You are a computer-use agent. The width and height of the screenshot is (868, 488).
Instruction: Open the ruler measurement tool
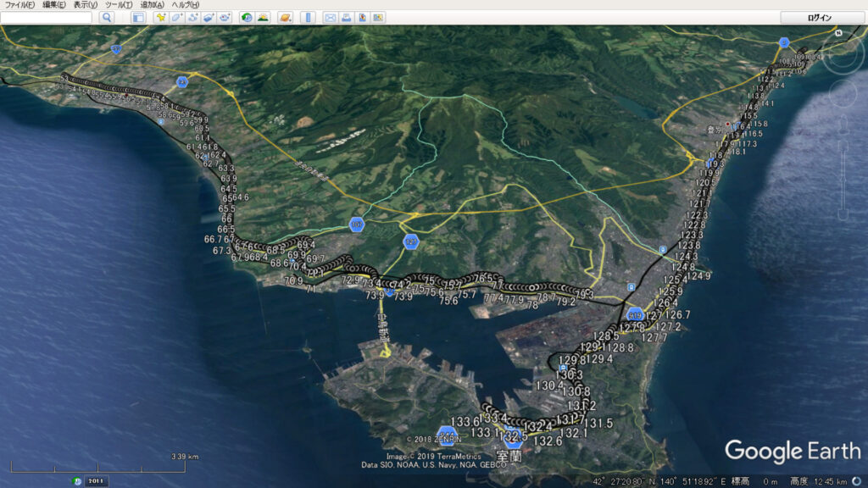308,17
